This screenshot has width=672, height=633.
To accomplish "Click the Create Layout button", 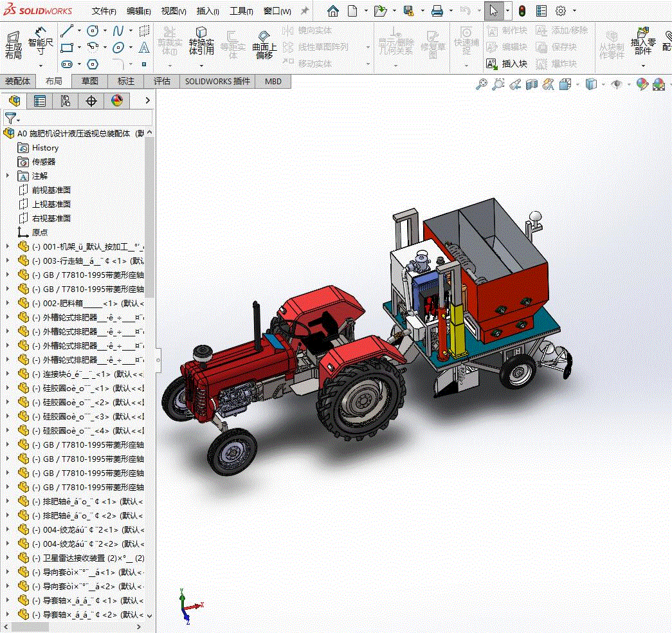I will click(14, 46).
